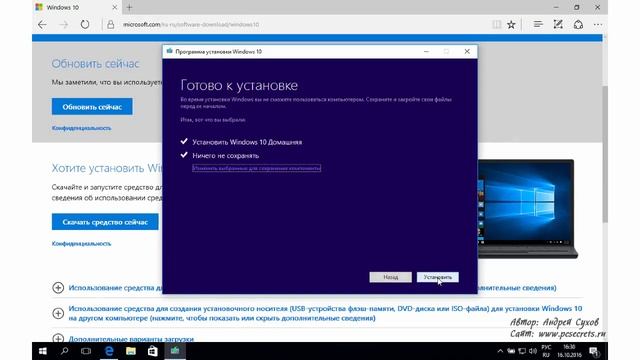Image resolution: width=640 pixels, height=360 pixels.
Task: Open Task View on the taskbar
Action: (x=86, y=351)
